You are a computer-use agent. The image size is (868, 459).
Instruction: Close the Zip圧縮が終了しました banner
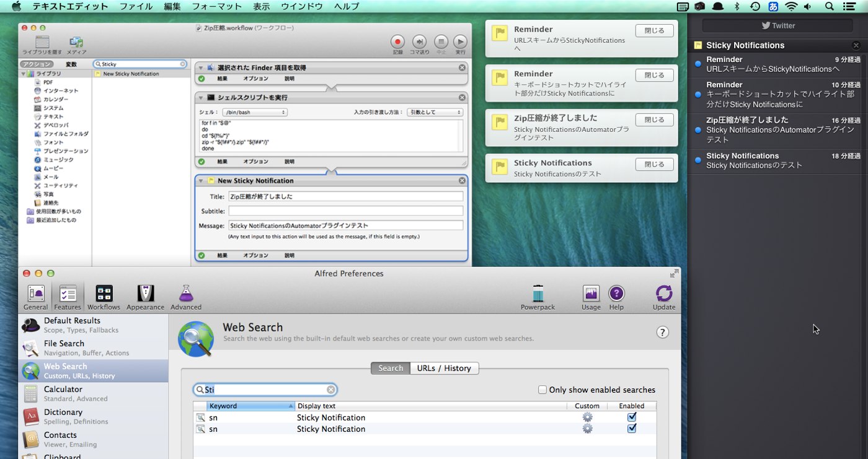tap(655, 120)
